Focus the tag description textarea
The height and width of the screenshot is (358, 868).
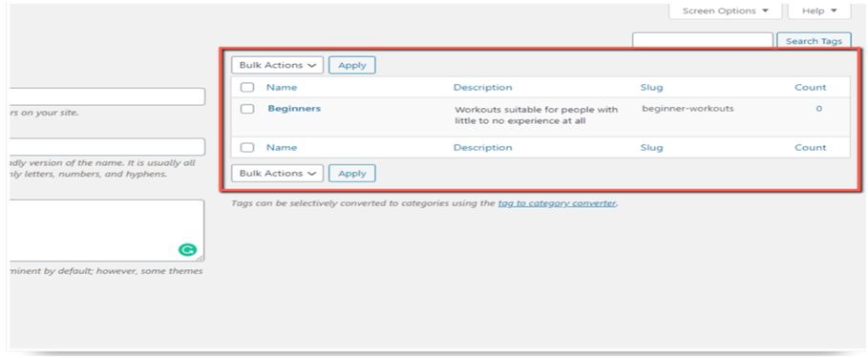pyautogui.click(x=107, y=230)
